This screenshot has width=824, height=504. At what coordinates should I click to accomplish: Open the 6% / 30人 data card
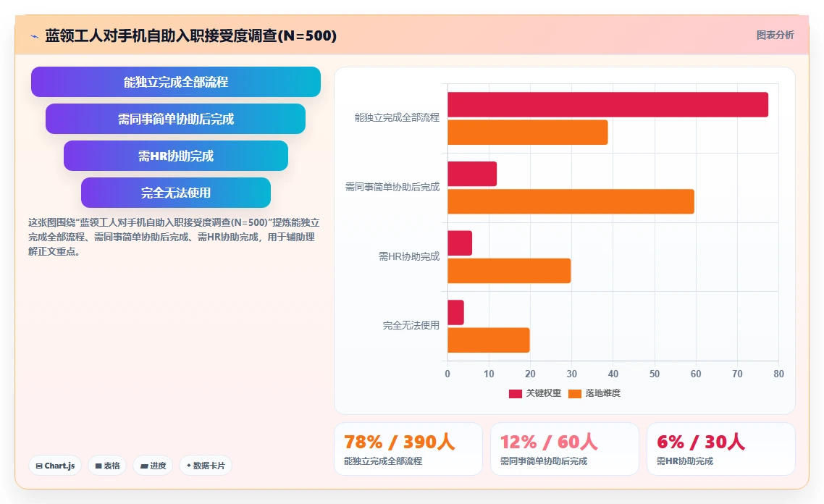click(721, 450)
